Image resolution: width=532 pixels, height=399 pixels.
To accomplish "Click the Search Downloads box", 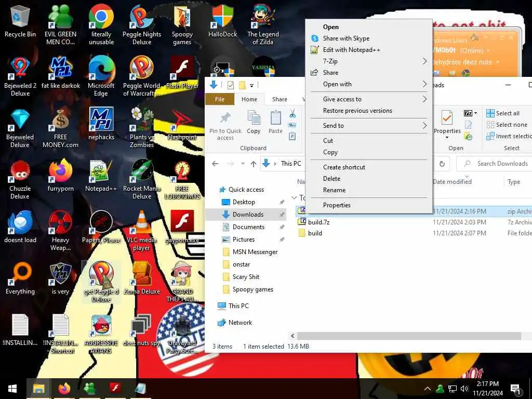I will (495, 164).
